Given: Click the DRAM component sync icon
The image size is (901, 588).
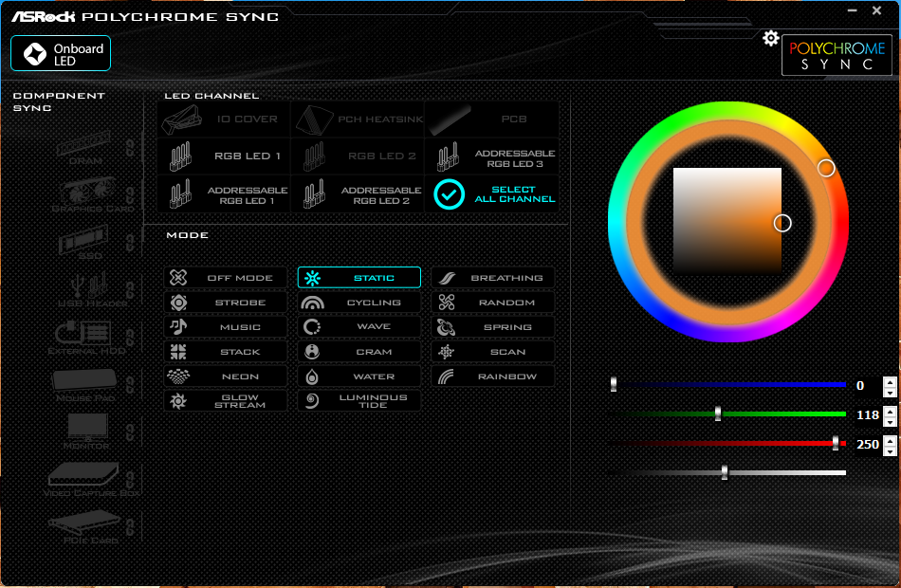Looking at the screenshot, I should (x=83, y=144).
